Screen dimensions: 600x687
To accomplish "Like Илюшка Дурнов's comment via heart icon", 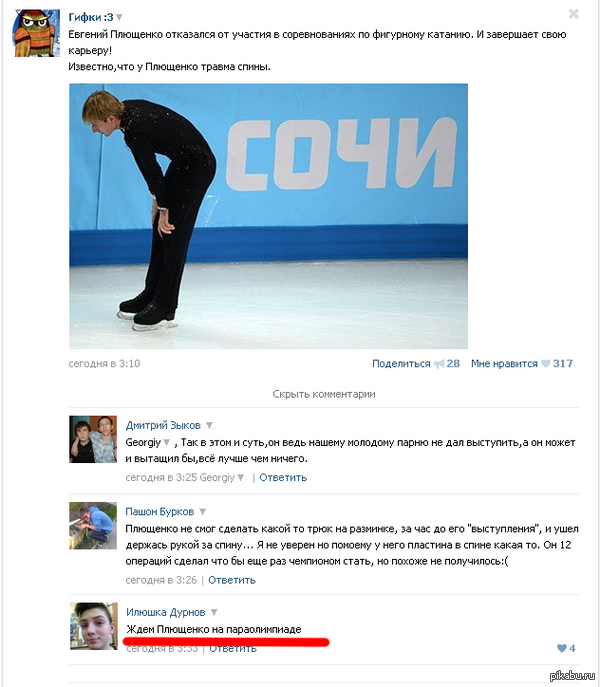I will (561, 648).
